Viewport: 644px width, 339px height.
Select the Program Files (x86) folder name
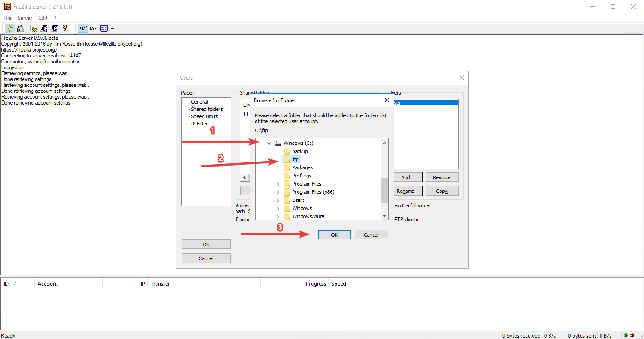click(x=313, y=192)
